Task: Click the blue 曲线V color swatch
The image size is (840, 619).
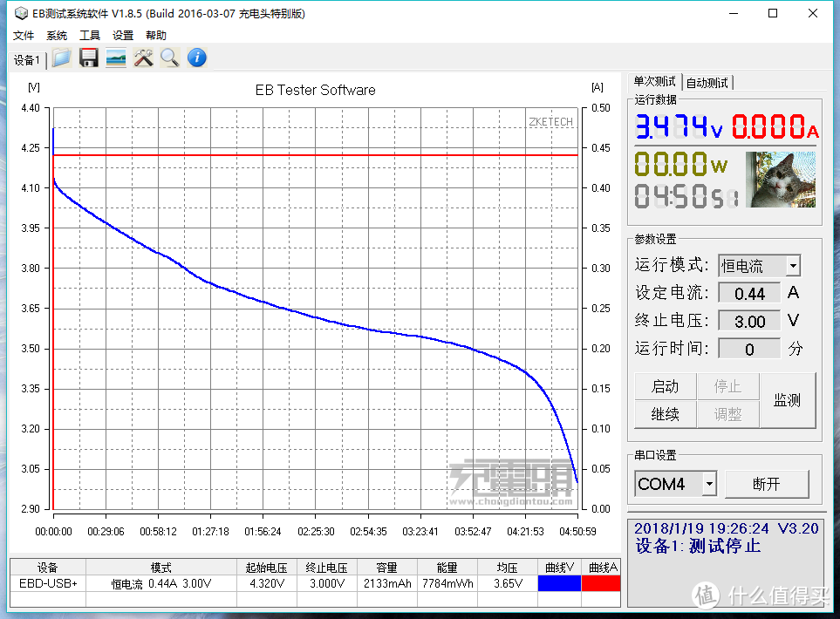Action: [558, 583]
